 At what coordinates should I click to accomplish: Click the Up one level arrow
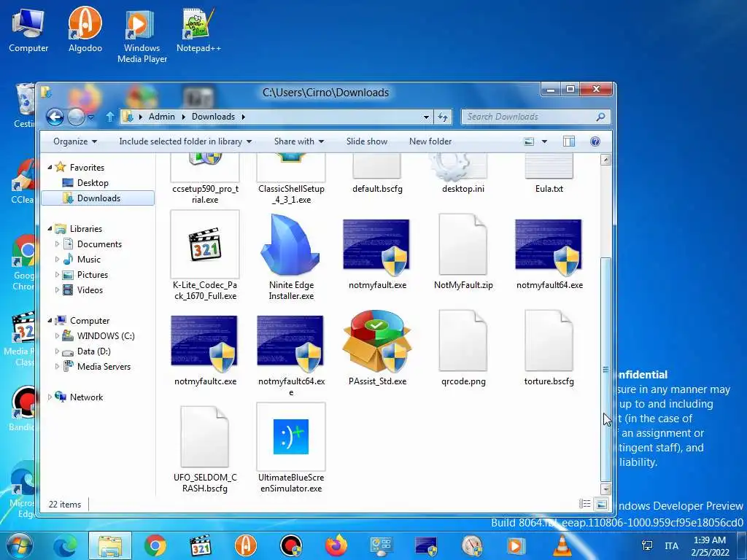[110, 117]
